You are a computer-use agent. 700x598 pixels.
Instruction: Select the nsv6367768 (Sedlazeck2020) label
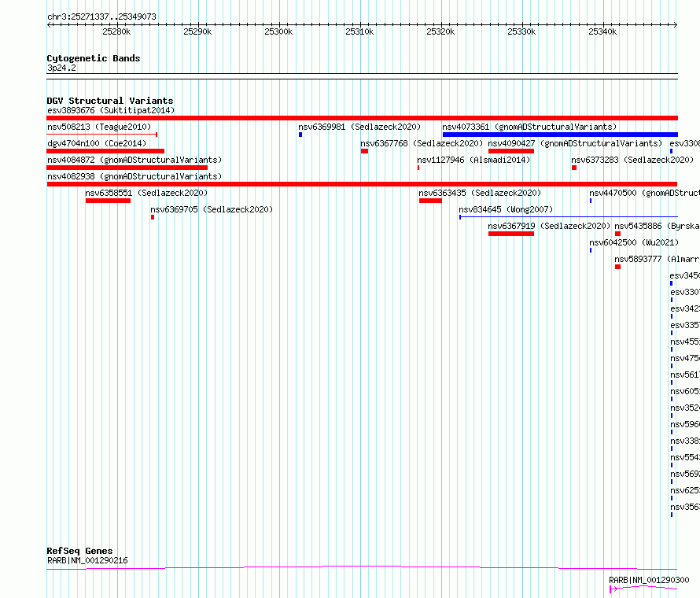coord(422,143)
